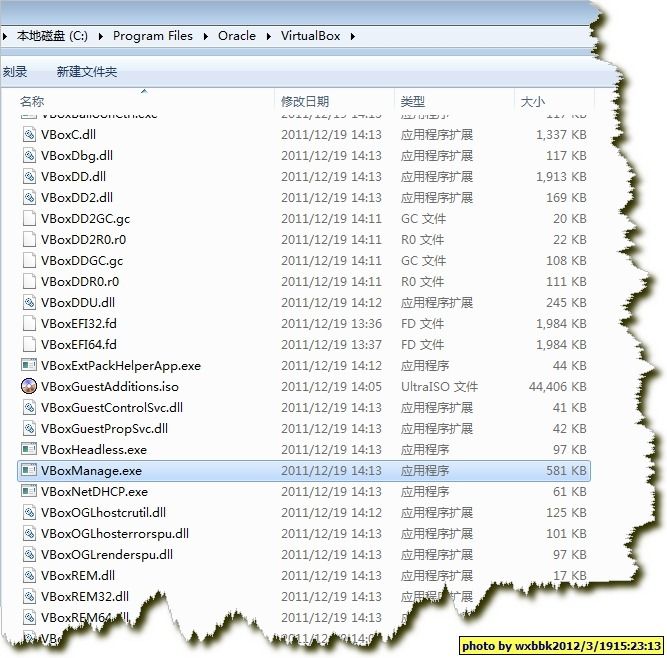The height and width of the screenshot is (658, 667).
Task: Navigate to Oracle folder in address bar
Action: 237,36
